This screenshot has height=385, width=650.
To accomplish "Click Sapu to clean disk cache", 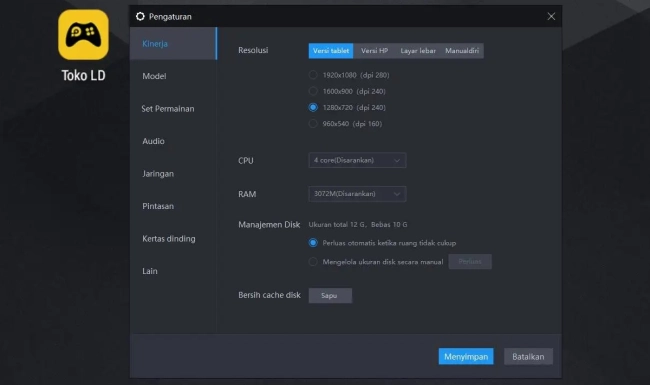I will (330, 295).
